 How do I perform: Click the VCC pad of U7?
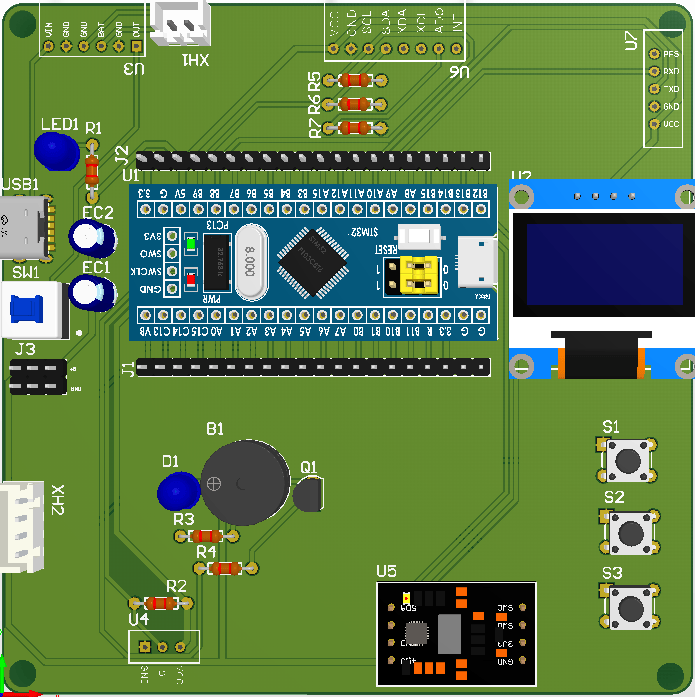(x=654, y=124)
